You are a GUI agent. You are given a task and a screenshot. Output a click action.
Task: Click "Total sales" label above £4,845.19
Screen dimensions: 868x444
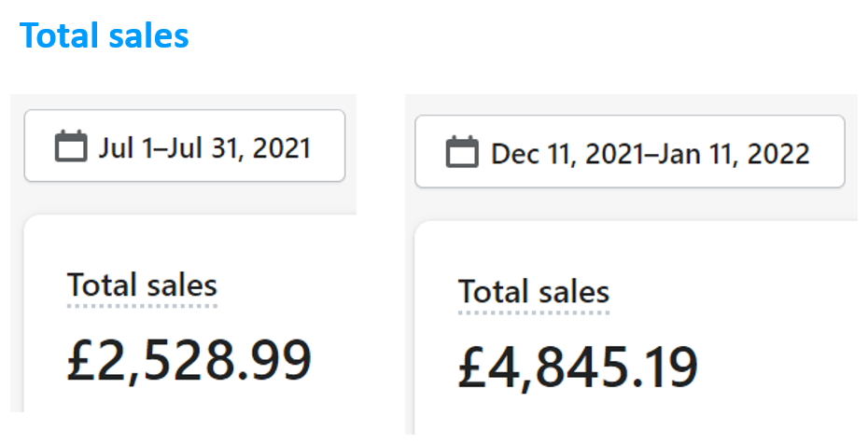pyautogui.click(x=534, y=291)
